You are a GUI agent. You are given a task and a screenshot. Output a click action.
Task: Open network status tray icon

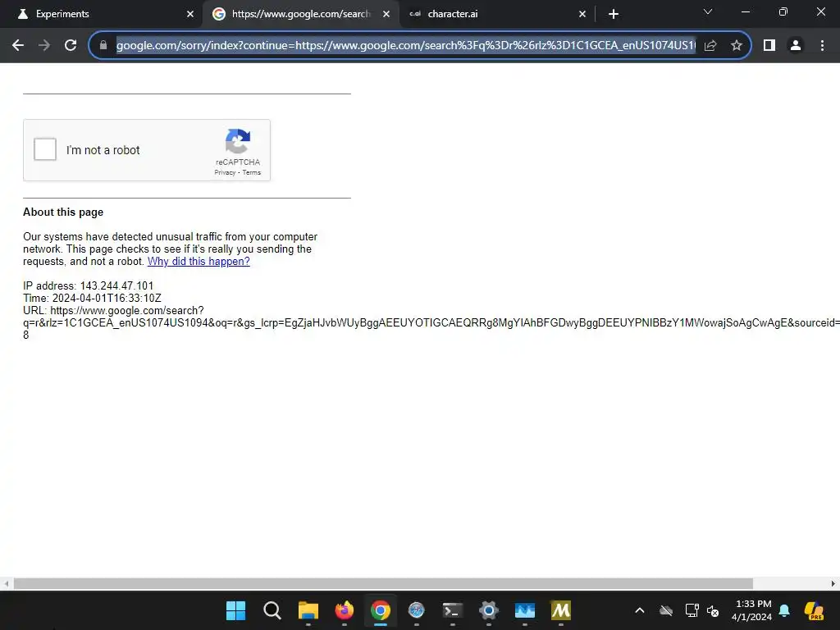coord(692,610)
